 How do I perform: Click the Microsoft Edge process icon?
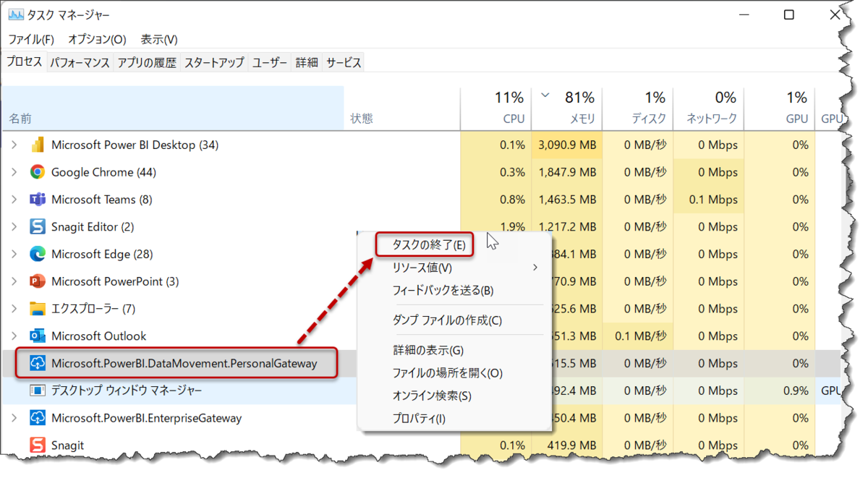point(38,254)
